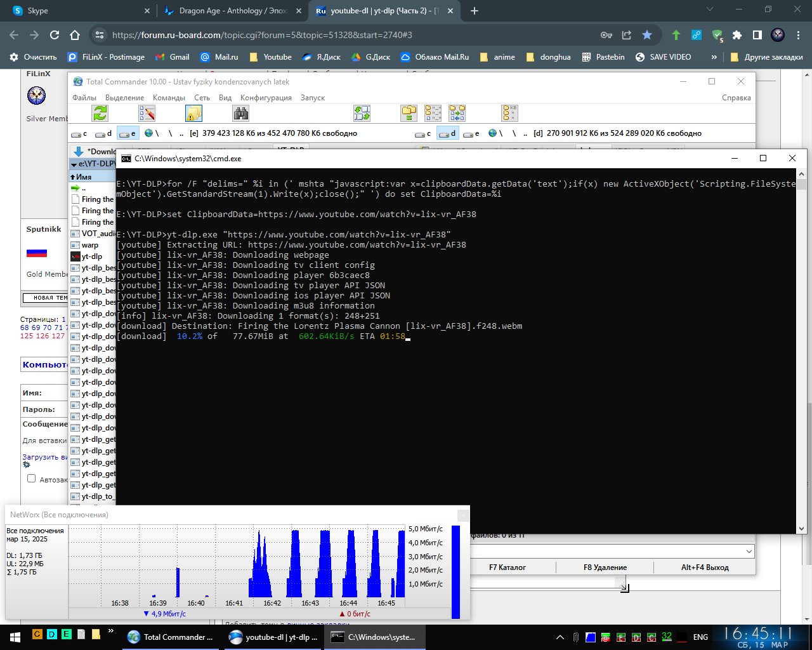The image size is (812, 650).
Task: Show more bookmarks with the chevron
Action: (714, 57)
